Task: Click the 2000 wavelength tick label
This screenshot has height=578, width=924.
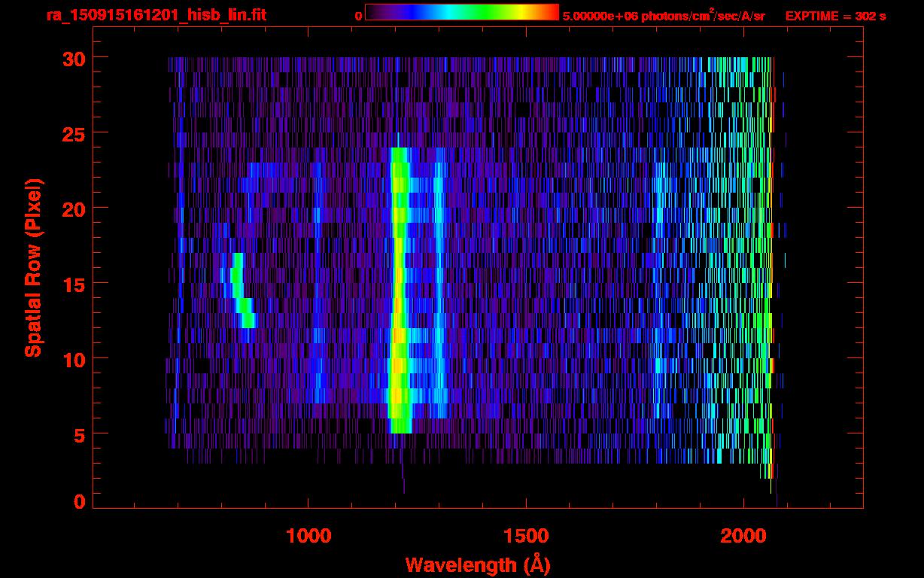Action: (x=742, y=536)
